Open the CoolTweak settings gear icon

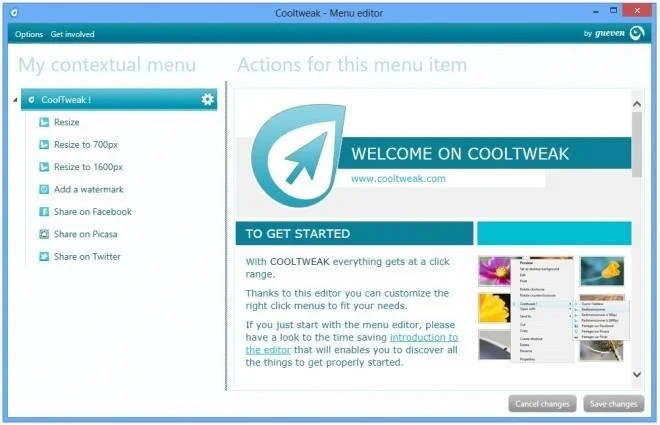click(207, 100)
